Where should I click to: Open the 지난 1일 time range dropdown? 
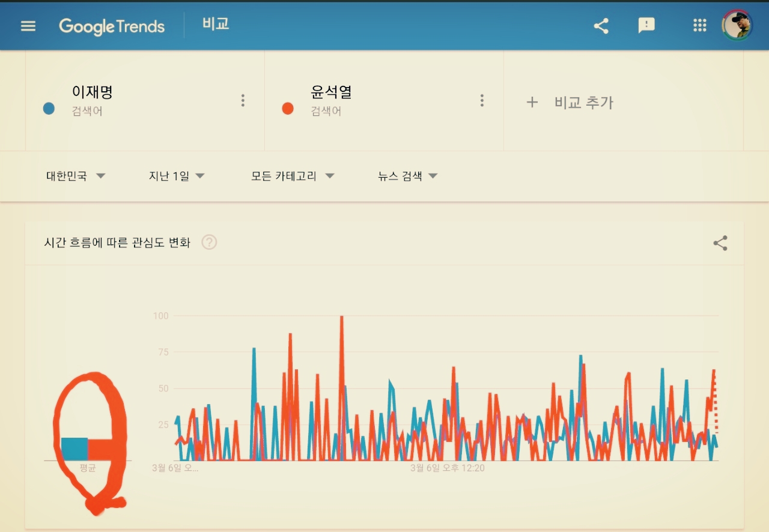point(177,176)
